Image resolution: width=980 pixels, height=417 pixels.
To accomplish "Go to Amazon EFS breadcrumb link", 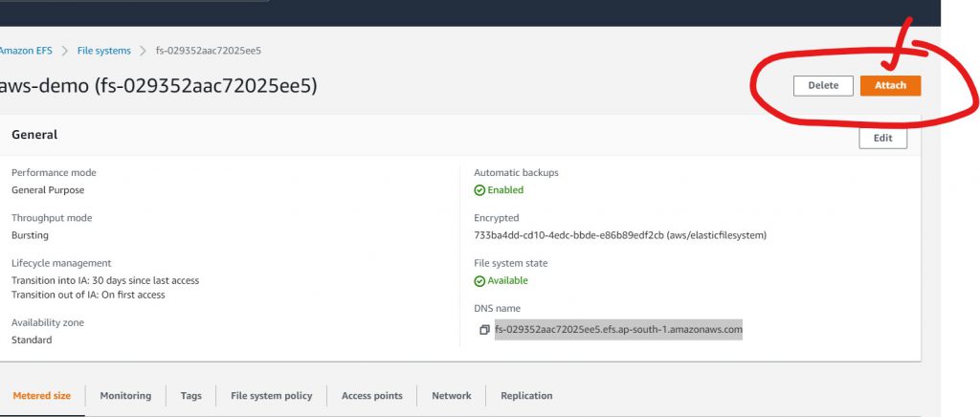I will [x=26, y=51].
